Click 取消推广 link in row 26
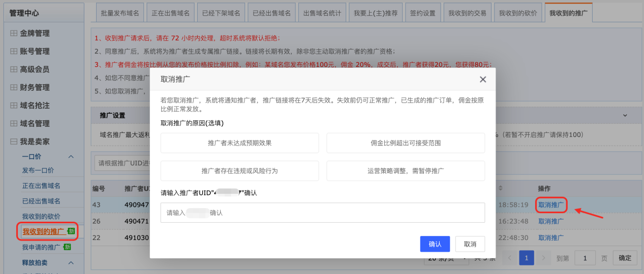644x274 pixels. (551, 221)
